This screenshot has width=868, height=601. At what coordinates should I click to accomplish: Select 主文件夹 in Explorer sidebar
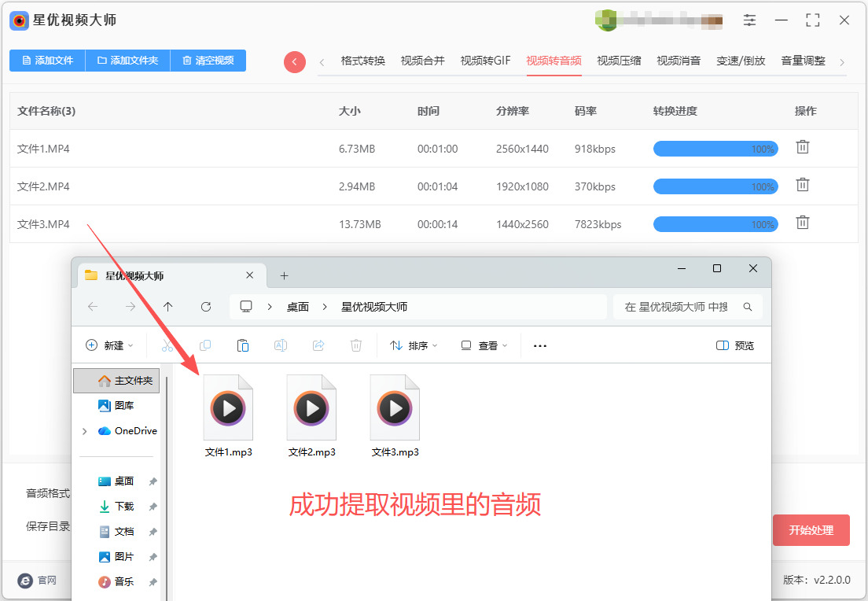click(116, 381)
